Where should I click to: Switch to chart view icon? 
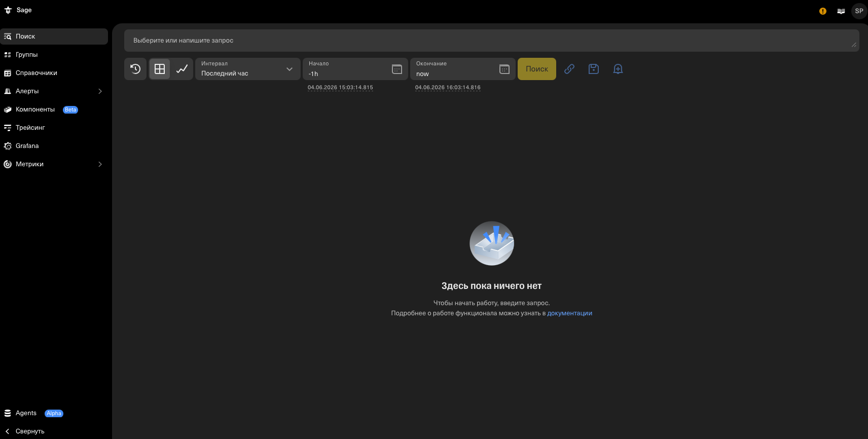click(x=182, y=69)
